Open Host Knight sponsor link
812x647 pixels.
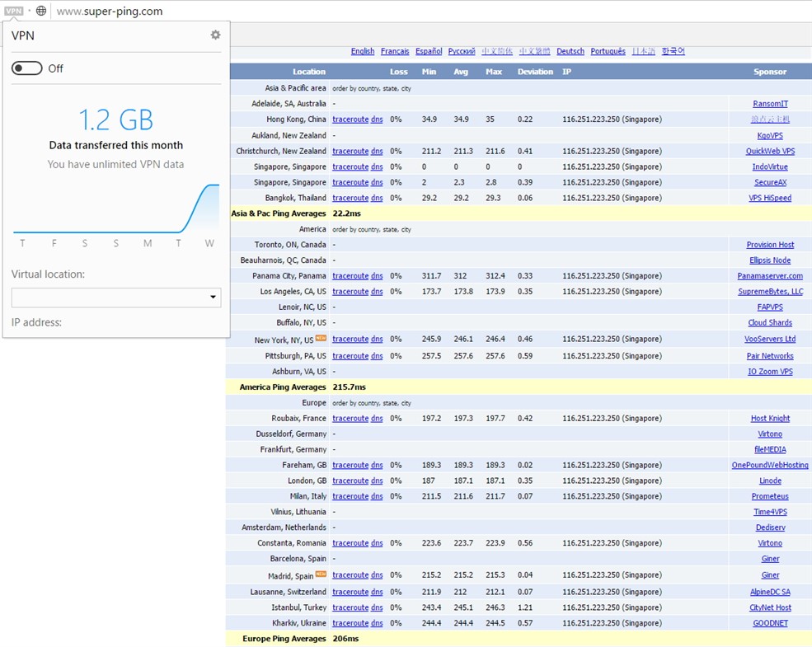click(770, 418)
